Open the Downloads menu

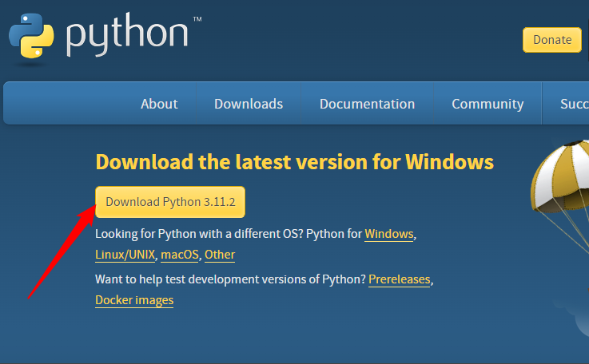coord(249,104)
